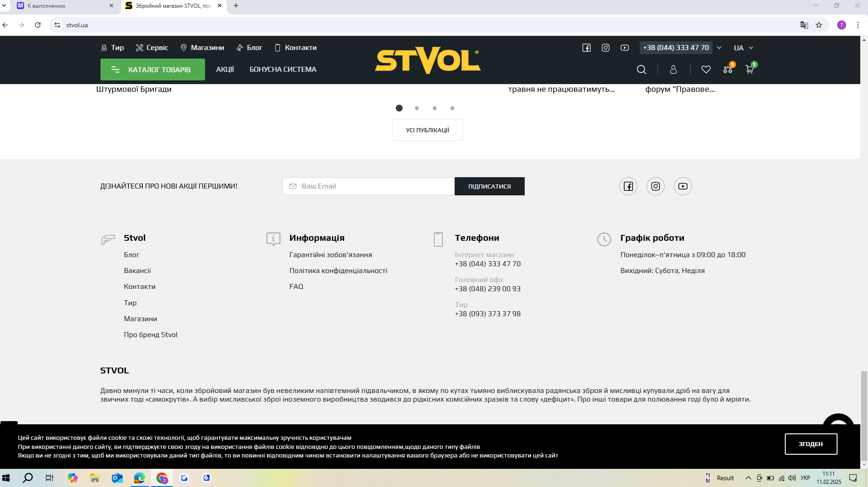
Task: Open Microsoft Edge from the taskbar
Action: point(139,478)
